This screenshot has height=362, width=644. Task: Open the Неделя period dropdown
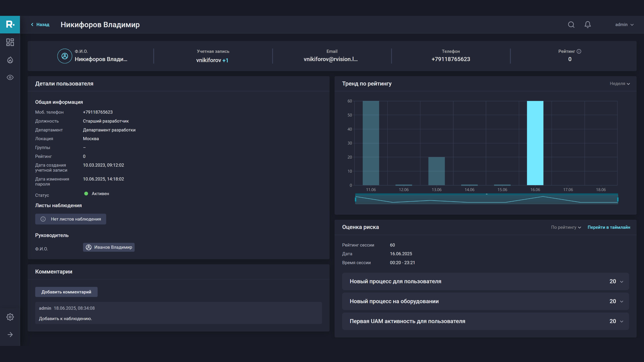tap(620, 84)
